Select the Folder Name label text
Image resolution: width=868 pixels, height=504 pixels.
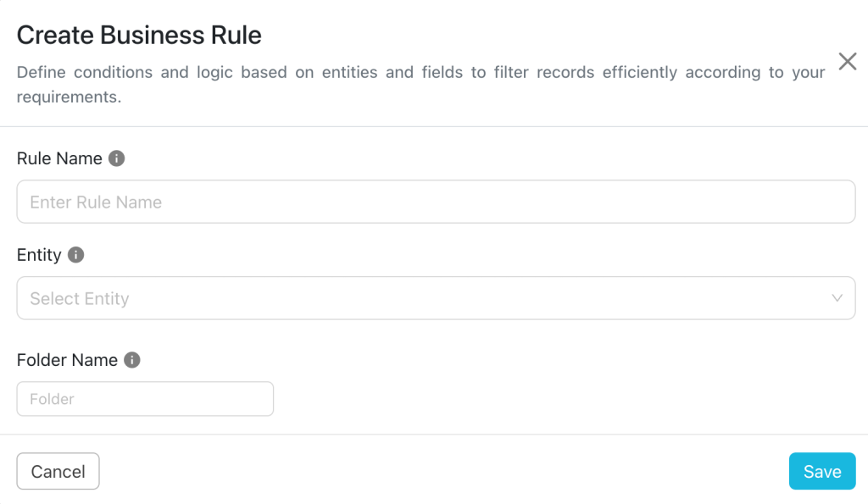pyautogui.click(x=67, y=360)
